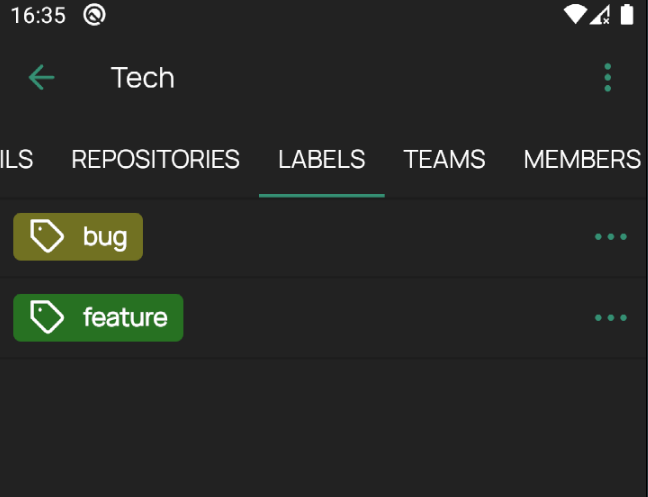
Task: Click the Tech organization title
Action: click(143, 77)
